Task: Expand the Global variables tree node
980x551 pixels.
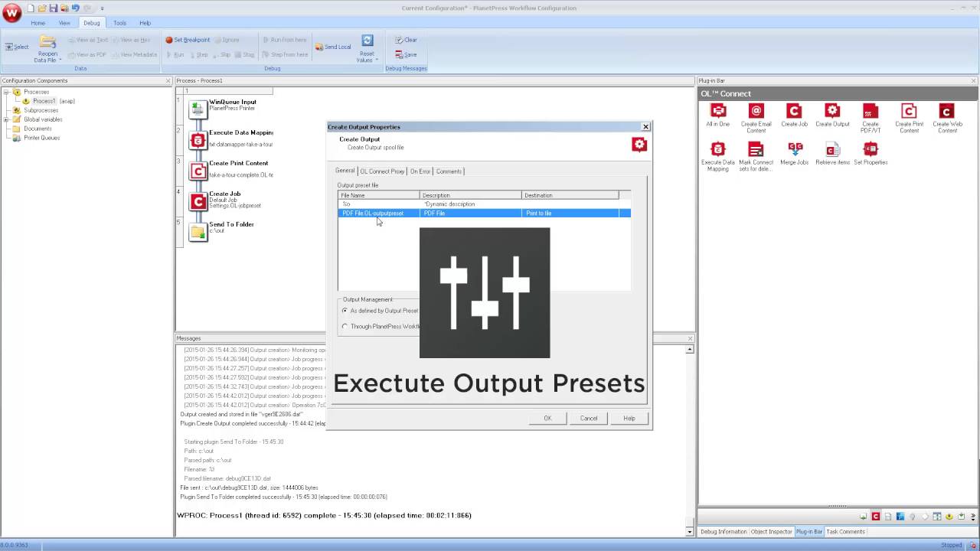Action: point(7,119)
